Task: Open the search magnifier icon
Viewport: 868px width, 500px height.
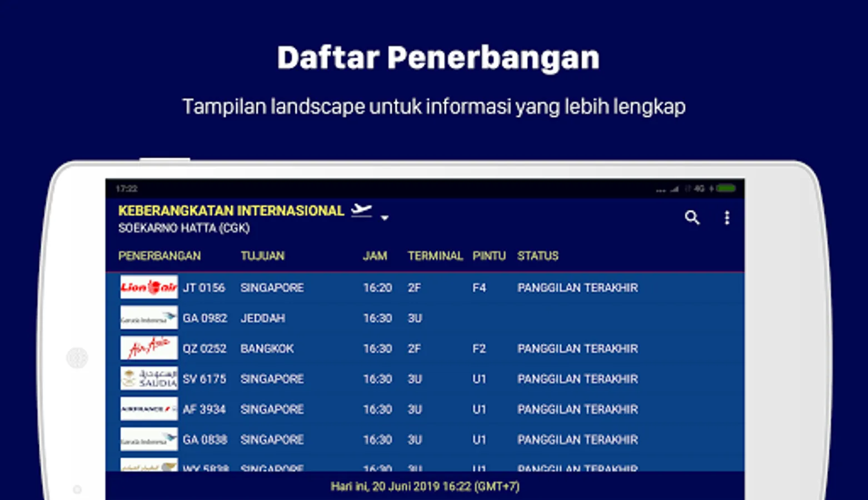Action: [692, 217]
